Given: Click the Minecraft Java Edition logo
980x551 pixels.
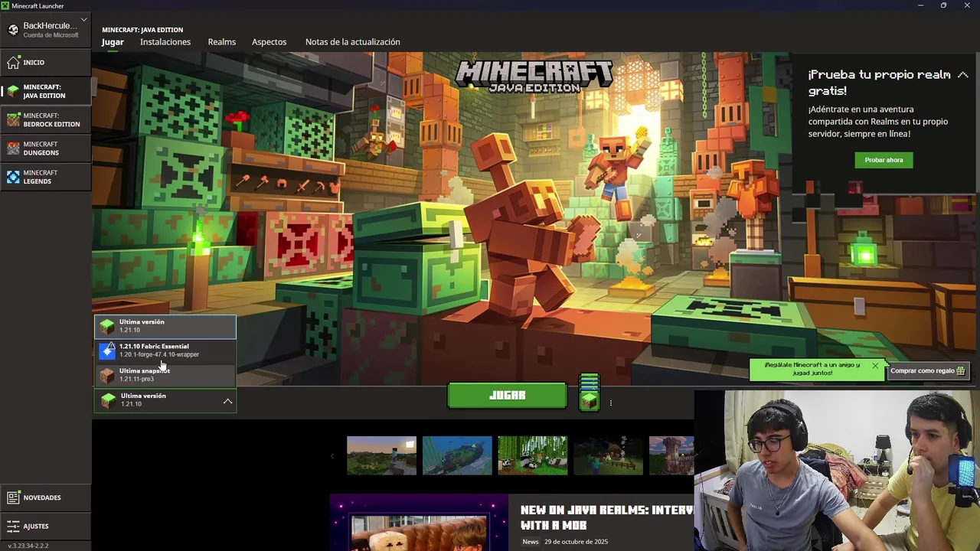Looking at the screenshot, I should (534, 77).
